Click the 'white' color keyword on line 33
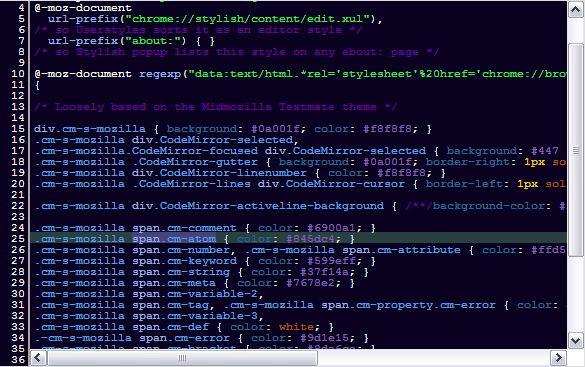 pos(296,327)
